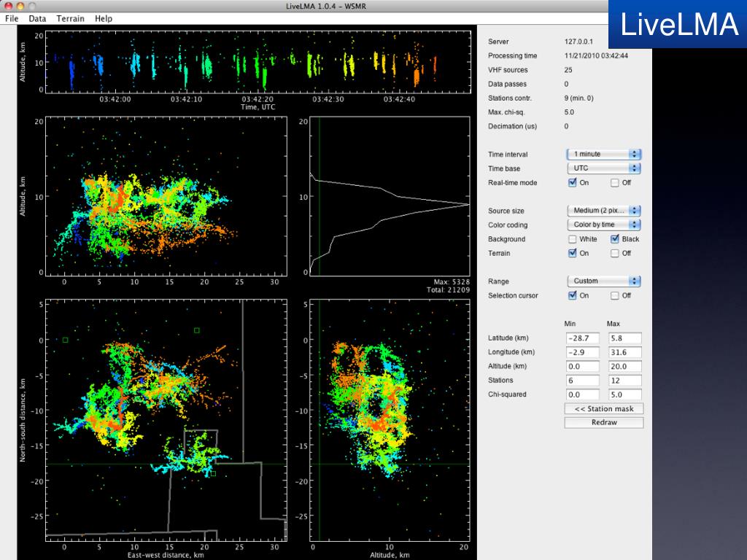The width and height of the screenshot is (747, 560).
Task: Open the Source size dropdown
Action: [x=604, y=211]
